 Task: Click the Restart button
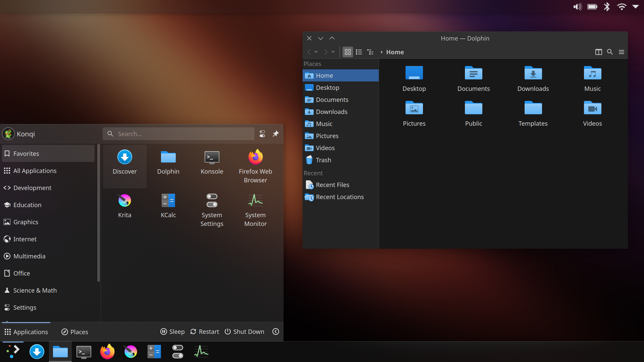coord(205,331)
